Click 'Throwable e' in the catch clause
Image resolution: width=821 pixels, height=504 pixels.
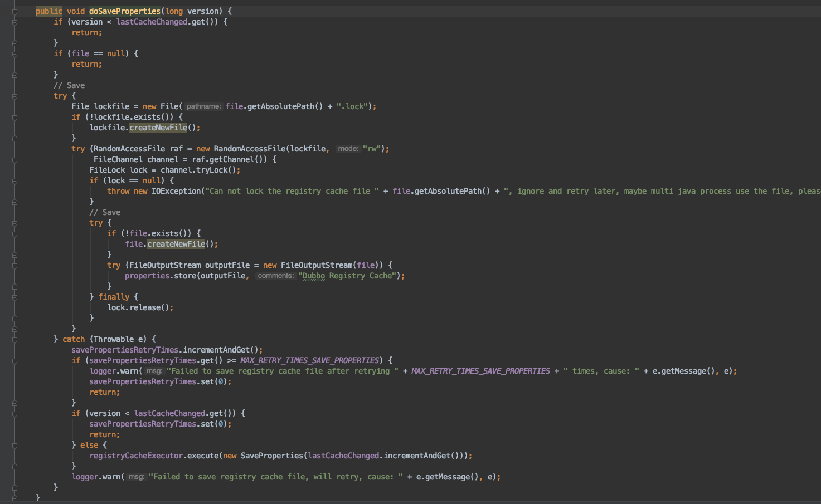click(x=120, y=339)
